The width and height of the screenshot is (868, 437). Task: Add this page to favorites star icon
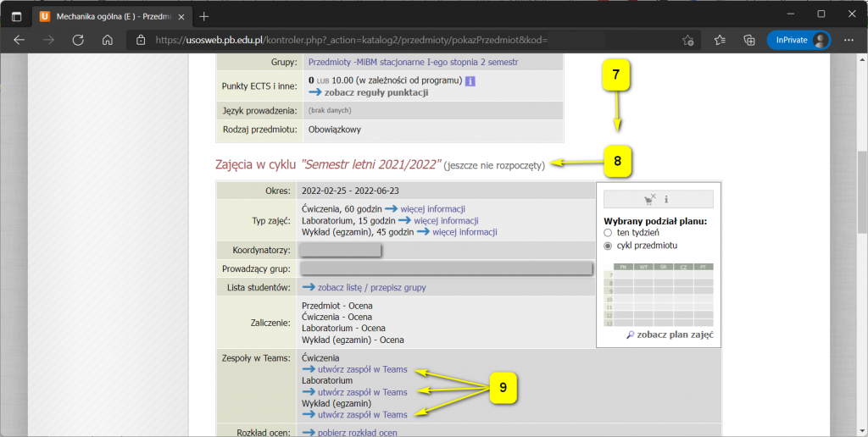tap(688, 40)
